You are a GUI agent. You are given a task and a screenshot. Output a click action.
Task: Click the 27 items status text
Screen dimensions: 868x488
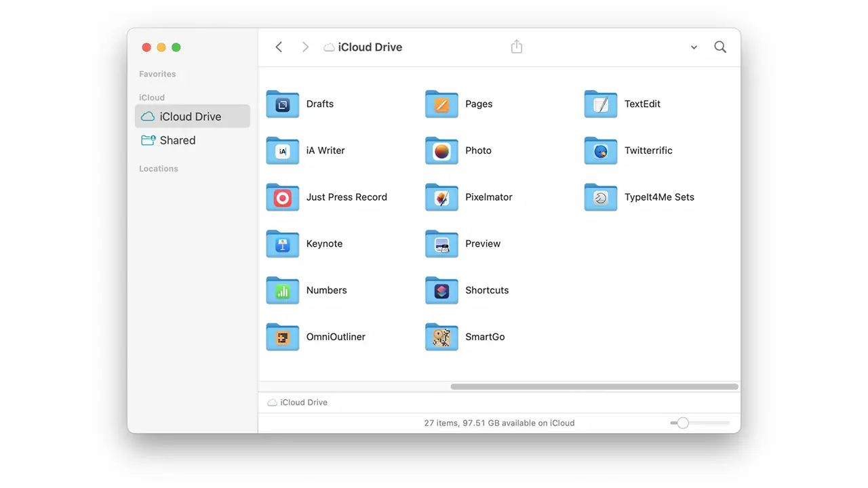click(x=499, y=423)
